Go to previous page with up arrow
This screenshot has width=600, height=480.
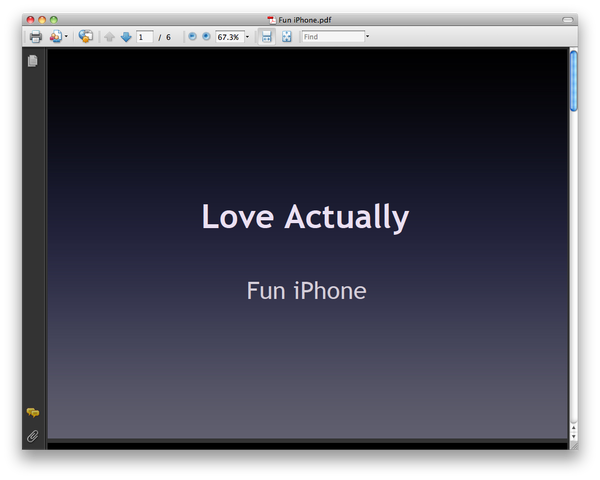109,37
